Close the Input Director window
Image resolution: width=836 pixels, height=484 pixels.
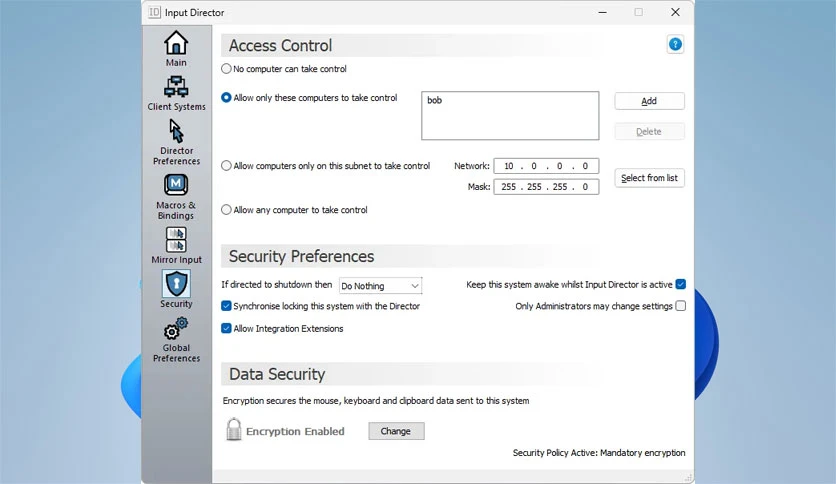tap(675, 12)
